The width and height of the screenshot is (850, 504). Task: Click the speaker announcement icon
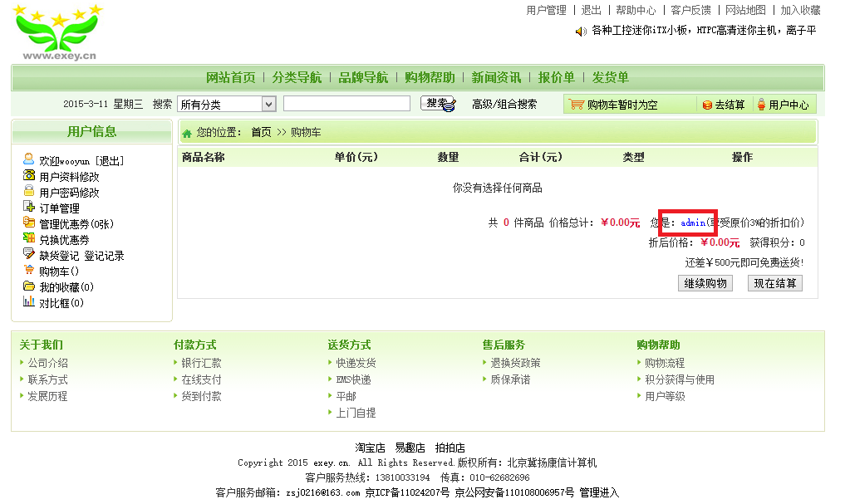[x=581, y=32]
